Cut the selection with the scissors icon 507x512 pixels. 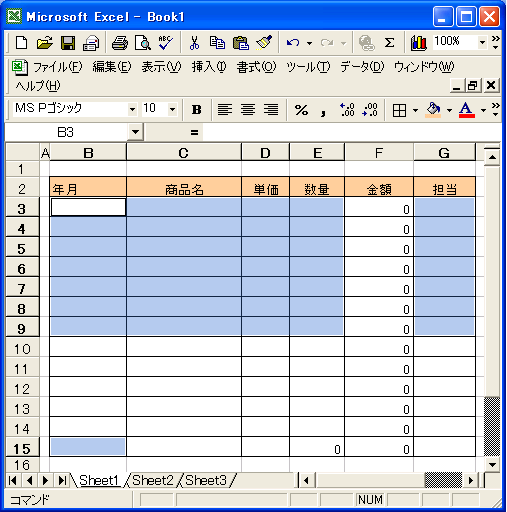[x=194, y=43]
